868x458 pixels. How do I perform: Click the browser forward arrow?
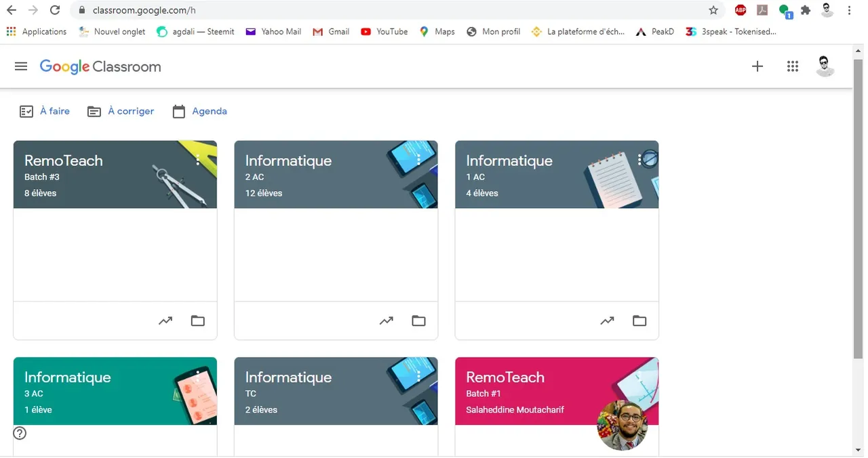coord(33,10)
